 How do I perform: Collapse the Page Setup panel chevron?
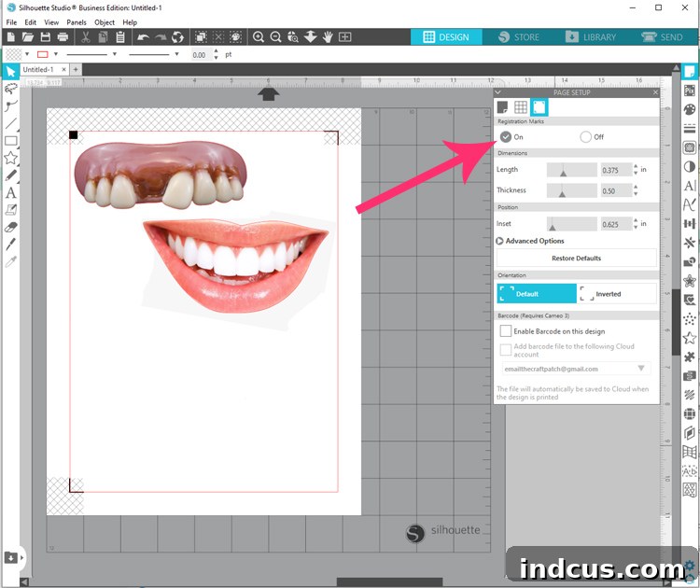pyautogui.click(x=497, y=92)
